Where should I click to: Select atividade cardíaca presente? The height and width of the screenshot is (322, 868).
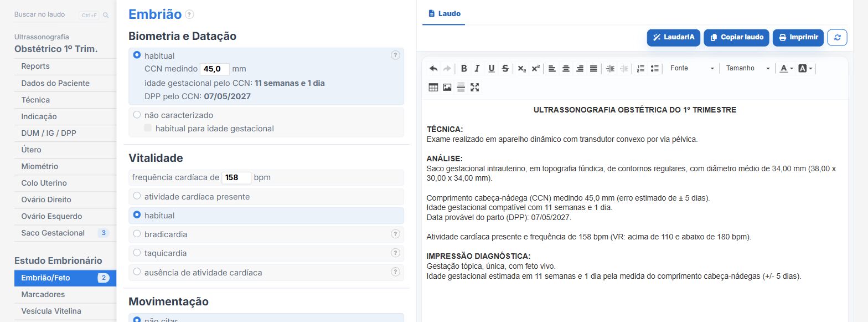[137, 196]
